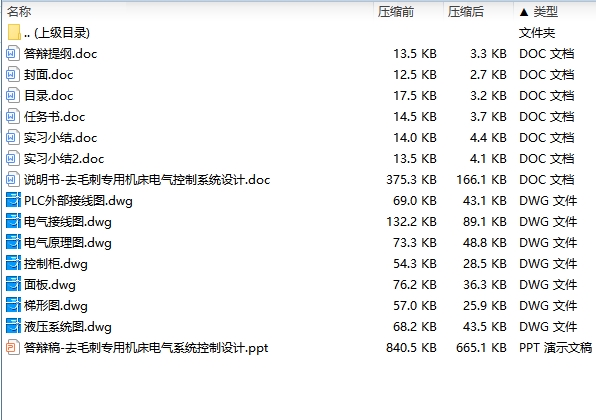Image resolution: width=596 pixels, height=420 pixels.
Task: Click the 17.5 KB size value
Action: point(415,95)
